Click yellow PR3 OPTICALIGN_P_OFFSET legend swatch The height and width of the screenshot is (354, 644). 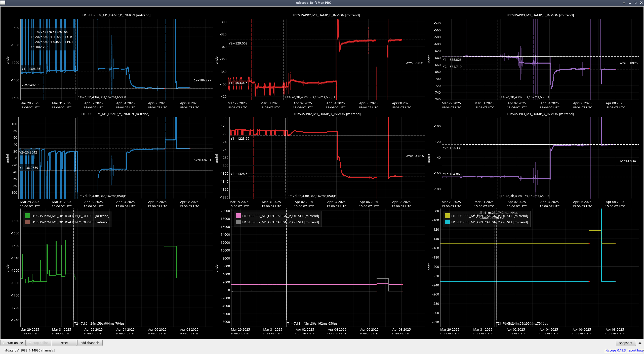pos(447,216)
